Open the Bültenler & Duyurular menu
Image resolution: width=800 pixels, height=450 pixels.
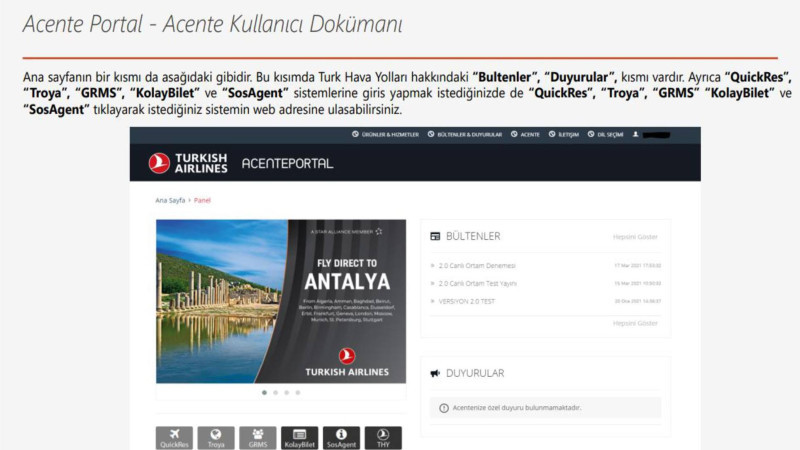465,134
